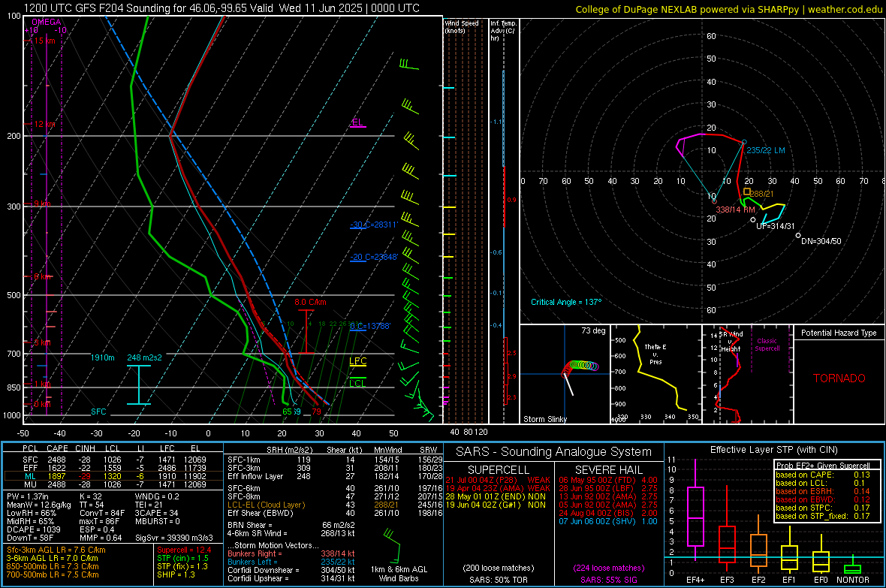
Task: Click the Theta-E v. Pres inset label
Action: [655, 354]
